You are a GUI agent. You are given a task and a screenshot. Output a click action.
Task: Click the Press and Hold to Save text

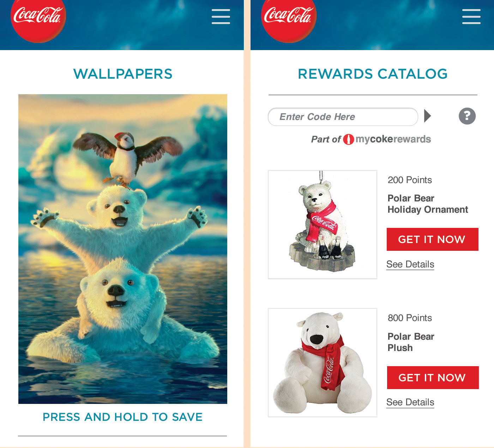click(122, 417)
